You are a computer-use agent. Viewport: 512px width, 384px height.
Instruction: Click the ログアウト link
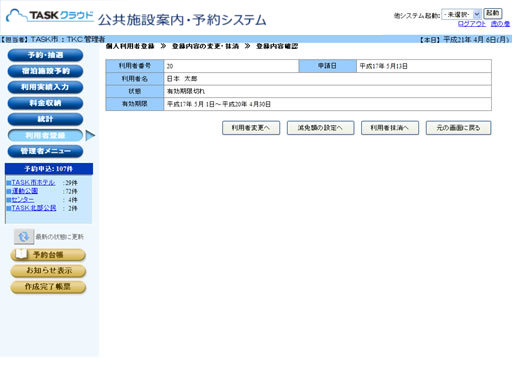(472, 24)
